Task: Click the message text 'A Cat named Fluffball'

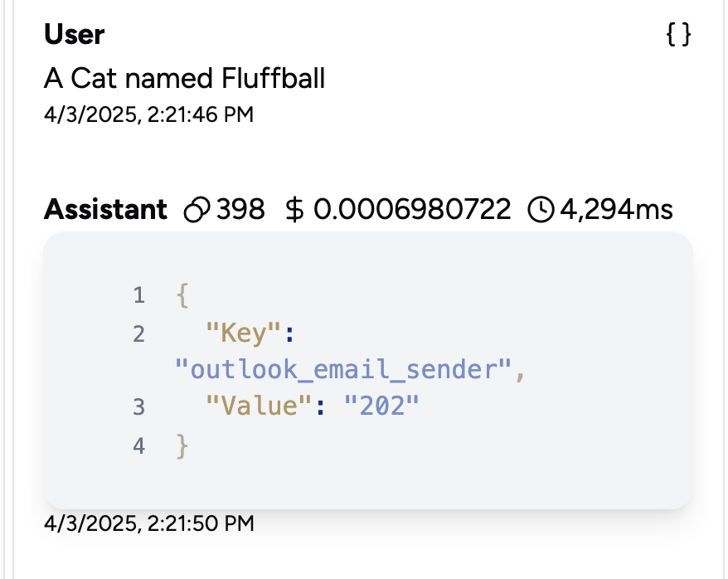Action: tap(184, 78)
